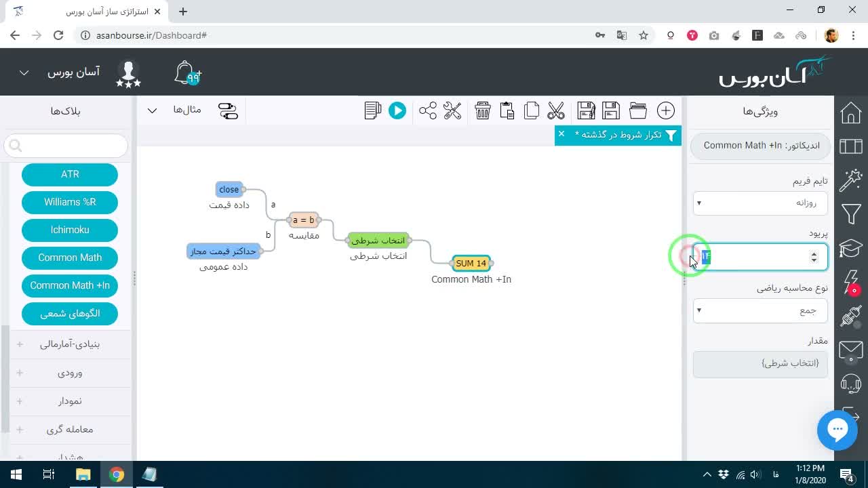Open the filter funnel icon in right sidebar
This screenshot has width=868, height=488.
coord(851,214)
